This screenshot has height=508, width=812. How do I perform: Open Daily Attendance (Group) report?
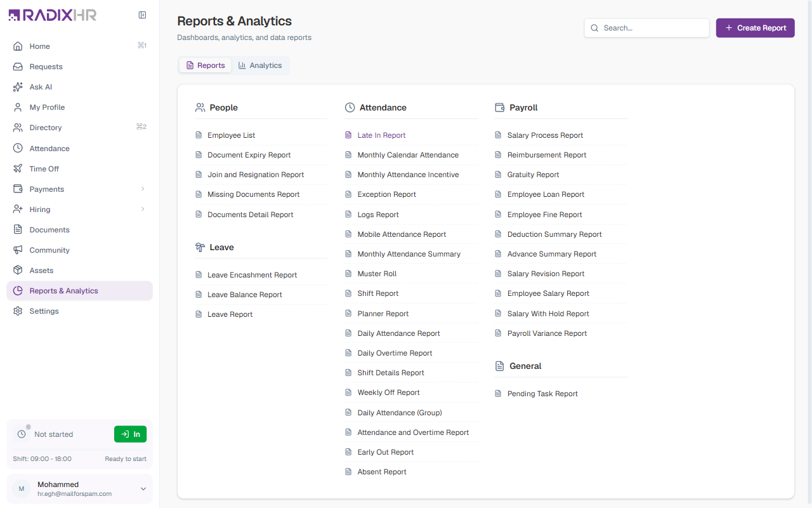(400, 413)
